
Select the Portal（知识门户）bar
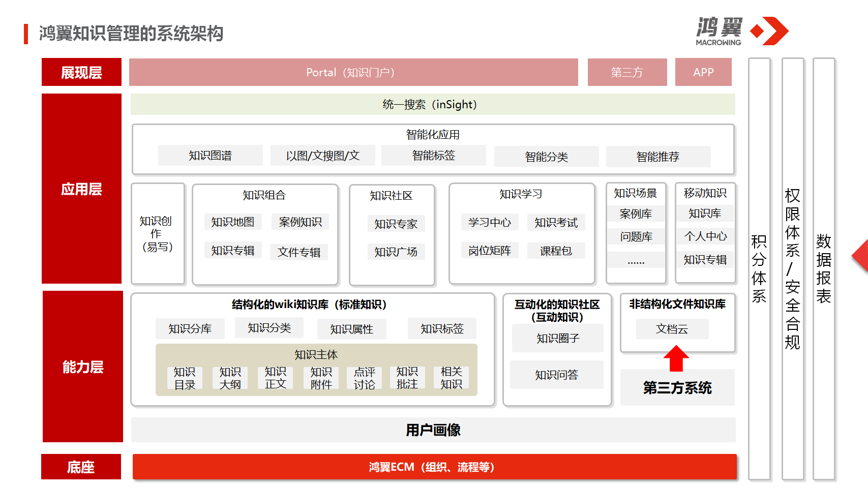tap(353, 72)
